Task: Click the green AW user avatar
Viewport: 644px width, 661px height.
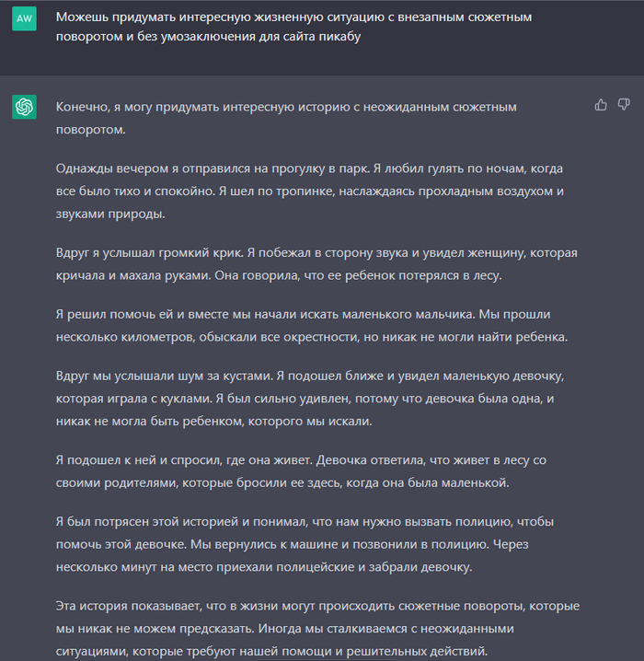Action: (25, 19)
